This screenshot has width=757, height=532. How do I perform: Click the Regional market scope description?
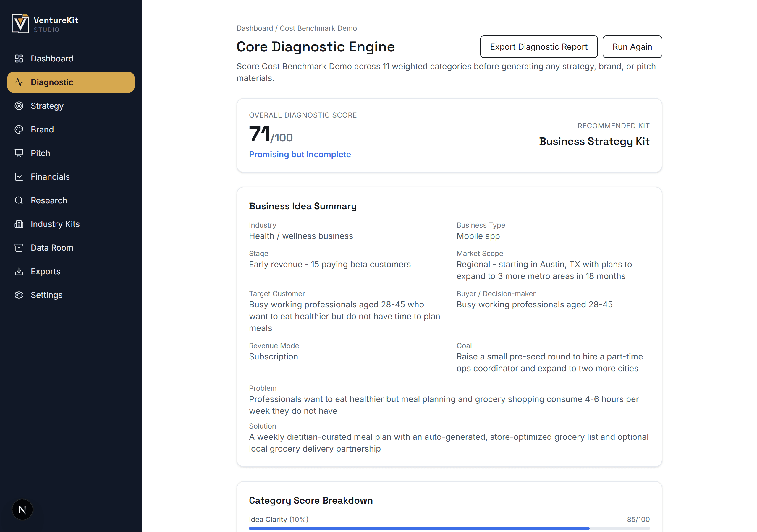point(544,270)
